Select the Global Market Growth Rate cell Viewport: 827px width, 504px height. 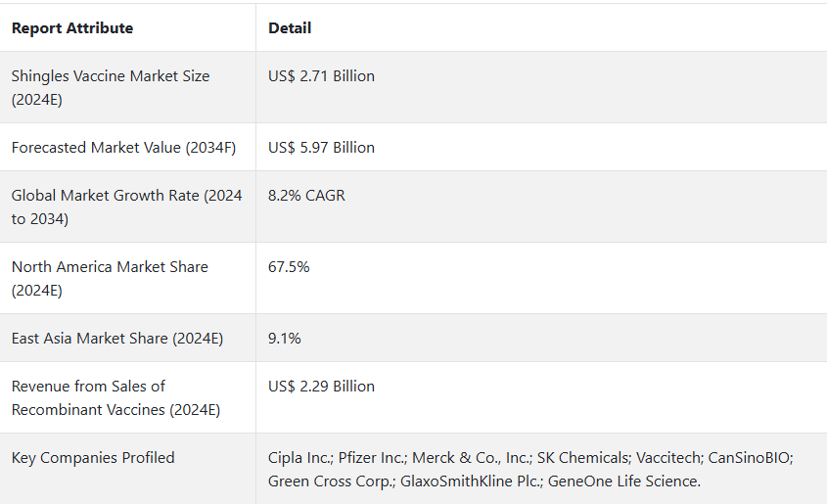point(126,206)
